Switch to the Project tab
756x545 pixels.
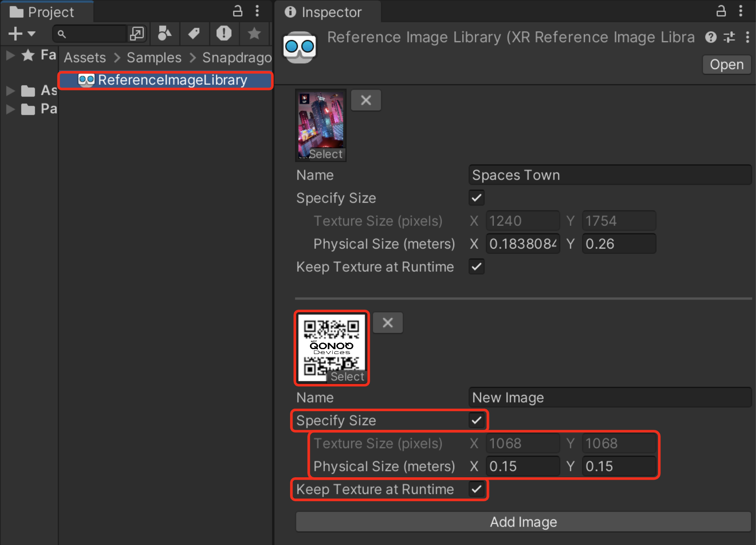47,12
